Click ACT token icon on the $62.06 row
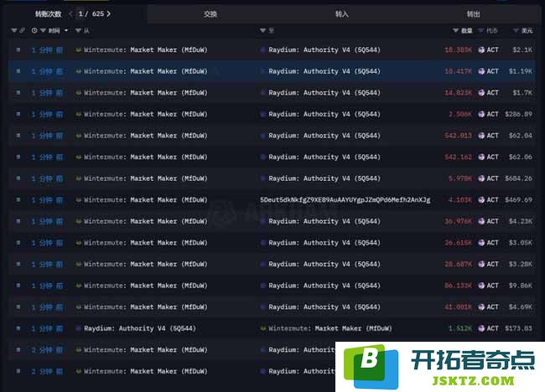This screenshot has width=545, height=392. pos(481,157)
